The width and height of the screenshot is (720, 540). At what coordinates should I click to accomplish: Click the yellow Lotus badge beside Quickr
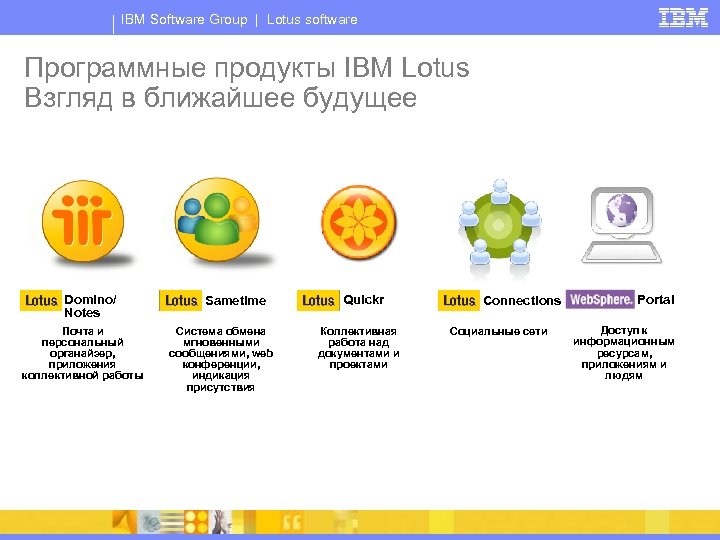pos(318,300)
